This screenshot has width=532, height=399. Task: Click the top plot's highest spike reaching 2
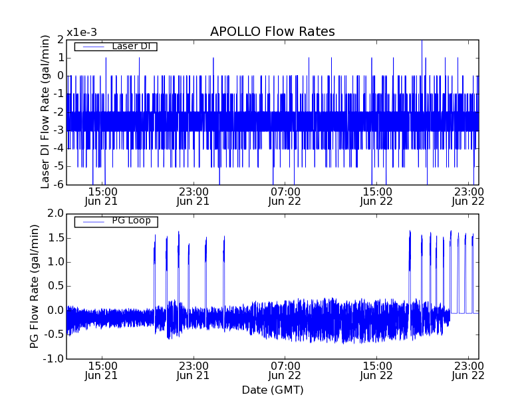tap(422, 41)
